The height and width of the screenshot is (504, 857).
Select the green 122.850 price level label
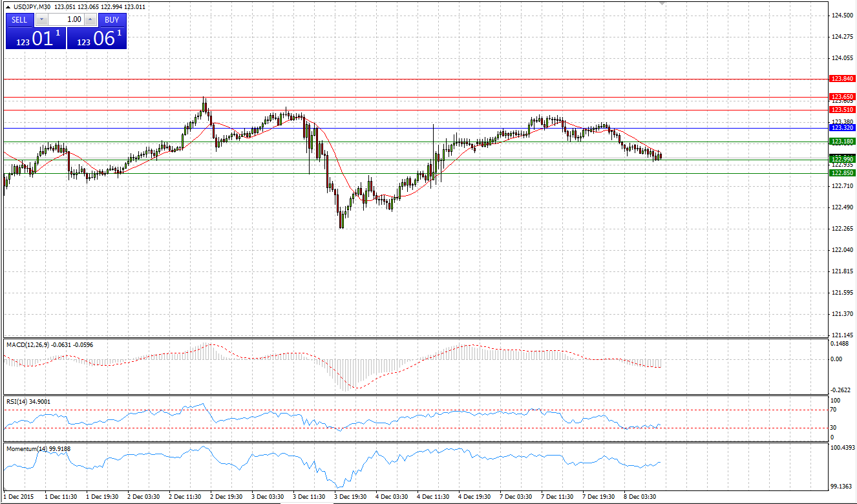point(842,173)
